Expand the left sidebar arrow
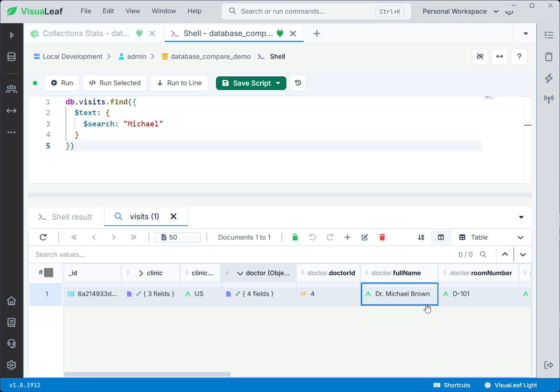The image size is (560, 392). tap(12, 35)
